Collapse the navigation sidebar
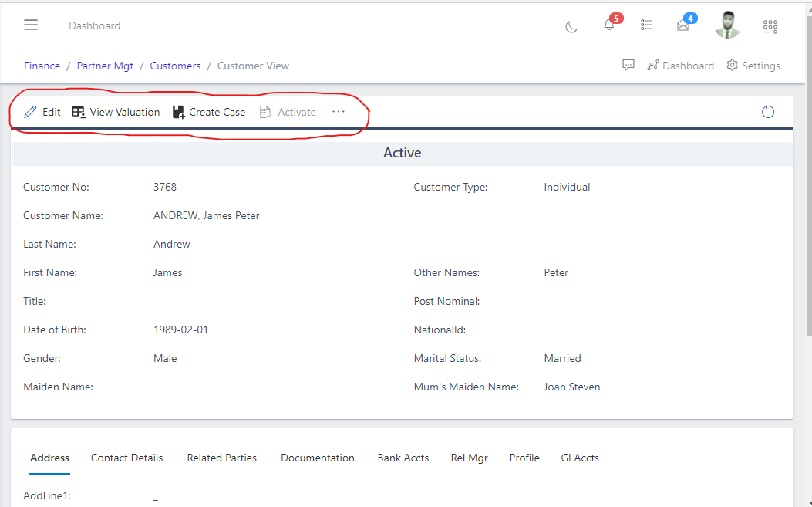812x507 pixels. click(x=31, y=24)
